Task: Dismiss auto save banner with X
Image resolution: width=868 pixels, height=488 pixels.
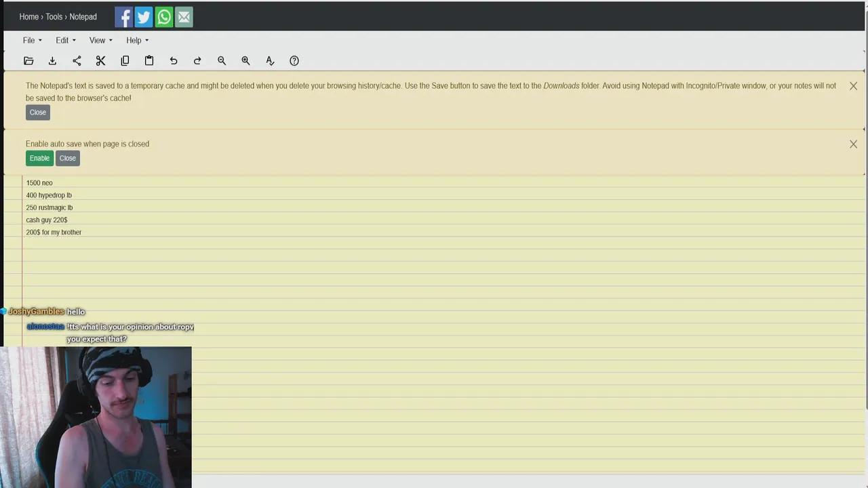Action: (853, 144)
